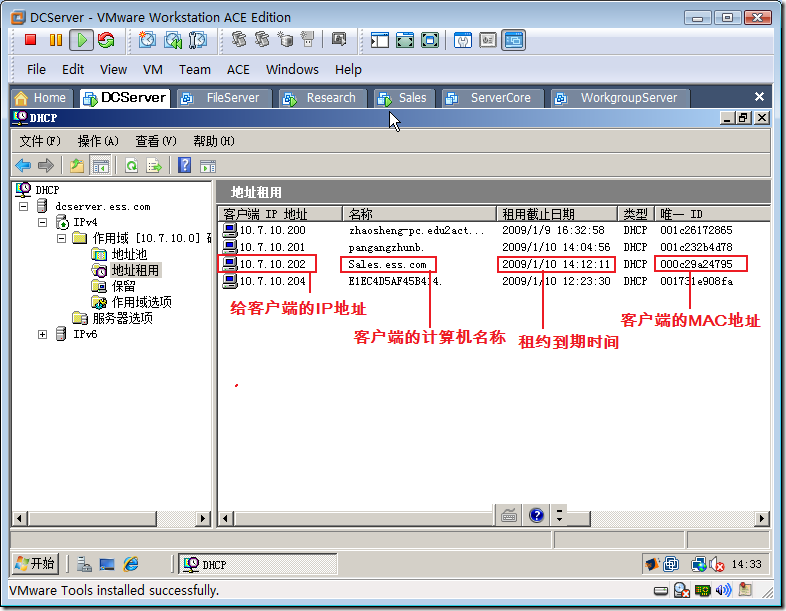Select 地址池 in the tree
The width and height of the screenshot is (786, 611).
[x=129, y=254]
